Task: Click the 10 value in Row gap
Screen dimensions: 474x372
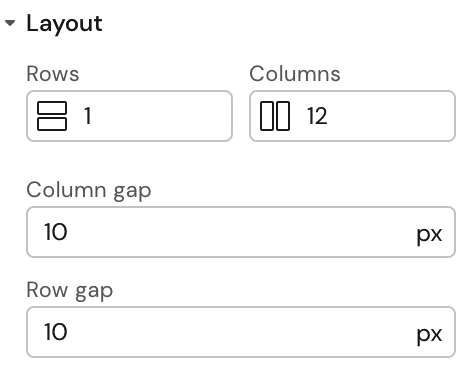Action: point(56,332)
